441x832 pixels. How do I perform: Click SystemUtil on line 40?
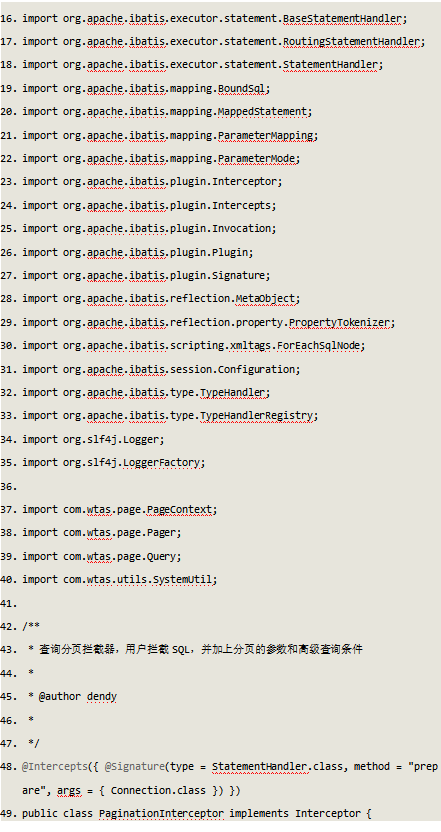[182, 580]
